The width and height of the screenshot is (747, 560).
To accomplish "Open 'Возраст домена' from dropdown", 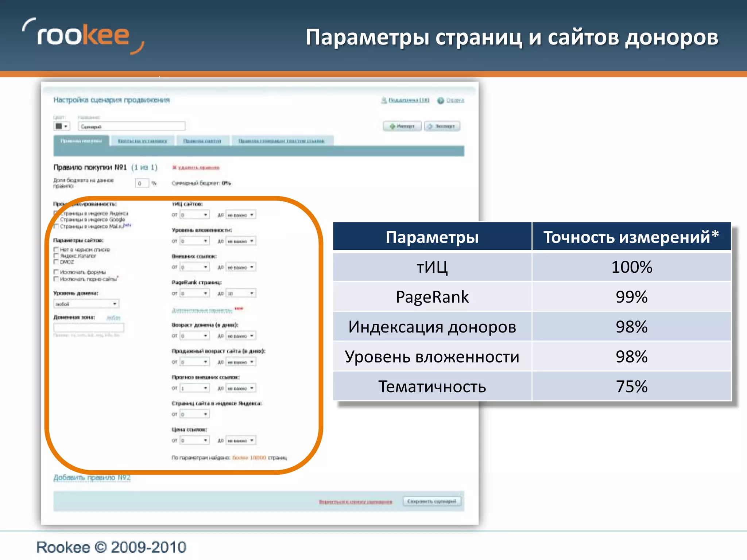I will (x=195, y=336).
